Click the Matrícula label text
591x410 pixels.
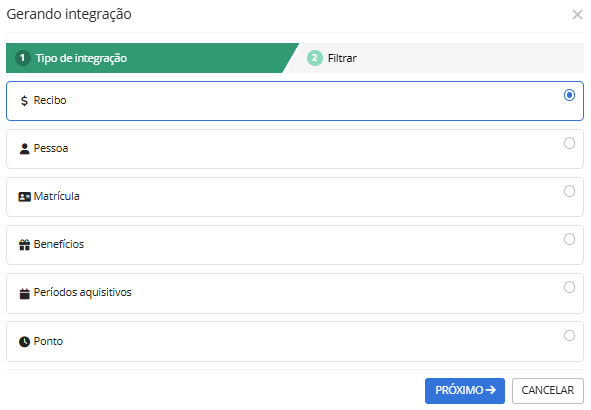(57, 196)
